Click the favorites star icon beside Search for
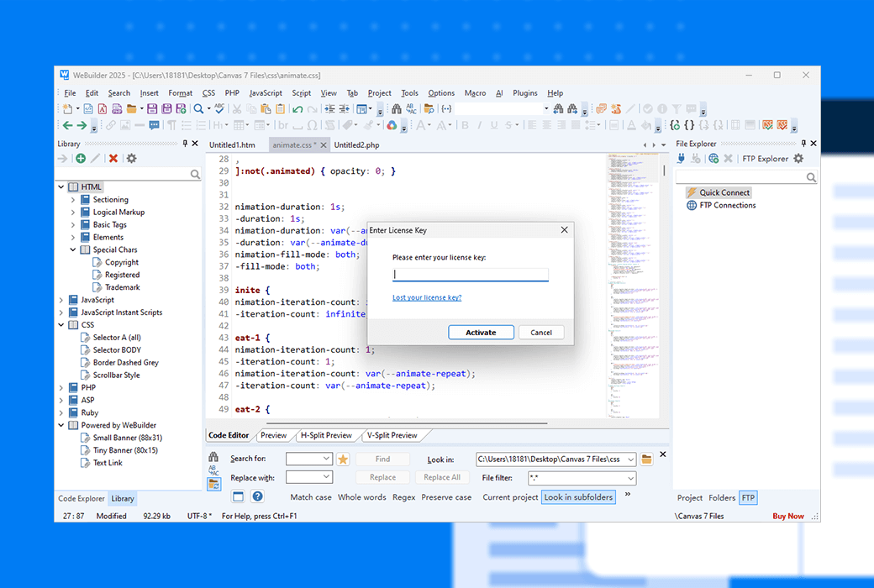Screen dimensions: 874x588 point(343,459)
